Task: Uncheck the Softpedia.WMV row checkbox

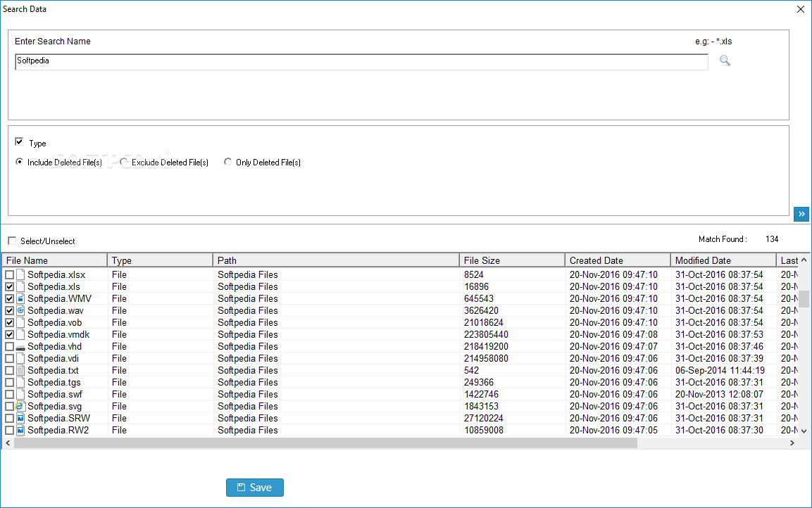Action: (9, 298)
